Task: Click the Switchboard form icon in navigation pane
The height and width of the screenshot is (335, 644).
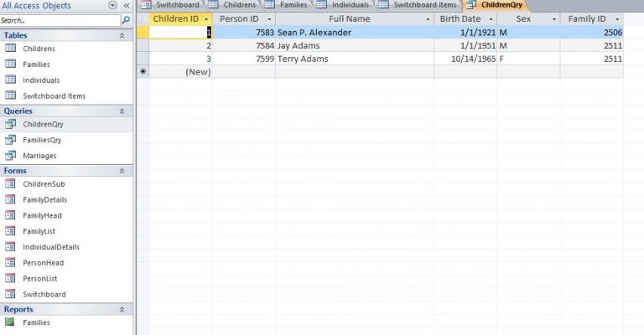Action: (x=10, y=294)
